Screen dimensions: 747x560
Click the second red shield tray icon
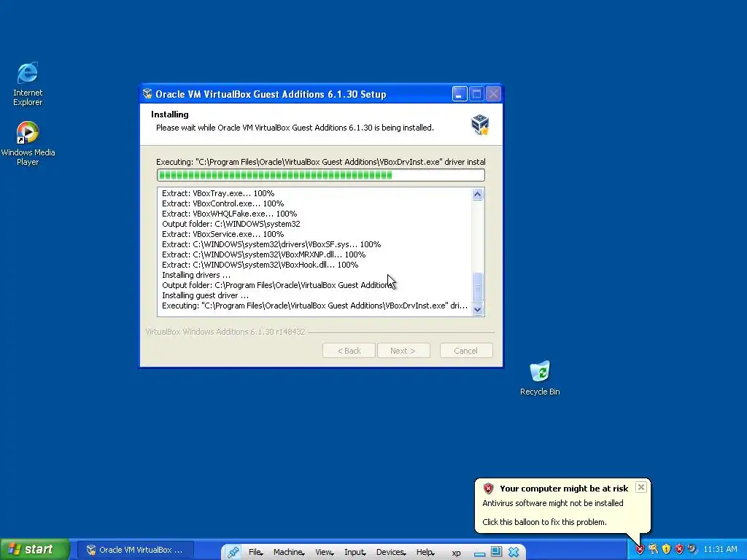coord(679,549)
